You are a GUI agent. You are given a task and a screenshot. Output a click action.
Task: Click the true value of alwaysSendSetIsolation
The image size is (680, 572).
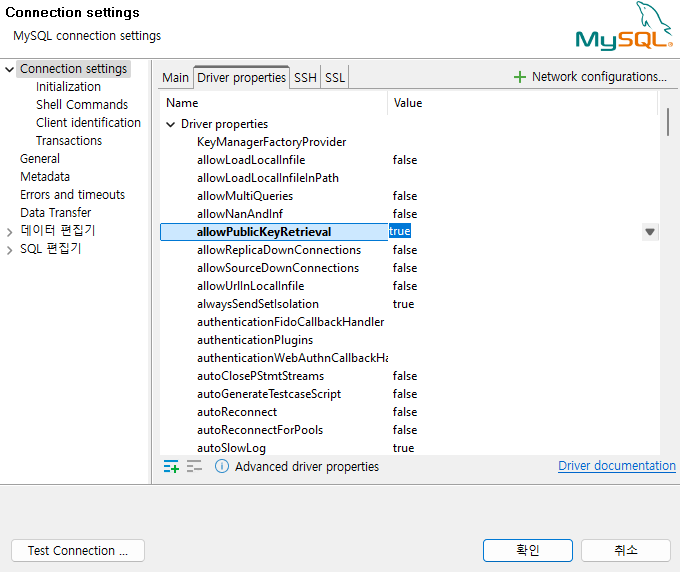coord(403,304)
